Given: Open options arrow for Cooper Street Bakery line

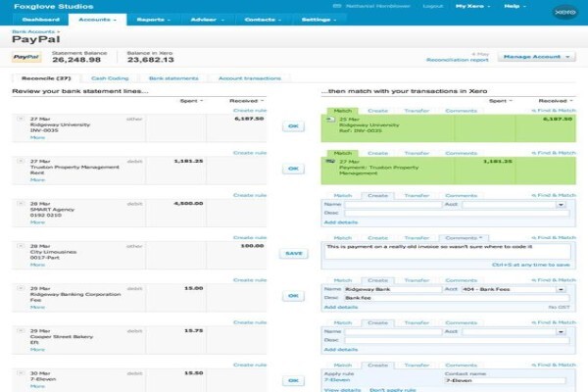Looking at the screenshot, I should 21,331.
